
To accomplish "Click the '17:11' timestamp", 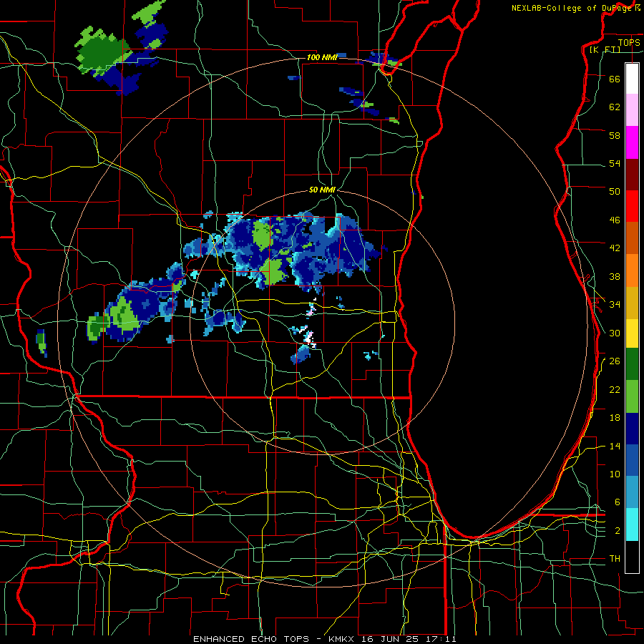I will coord(441,639).
